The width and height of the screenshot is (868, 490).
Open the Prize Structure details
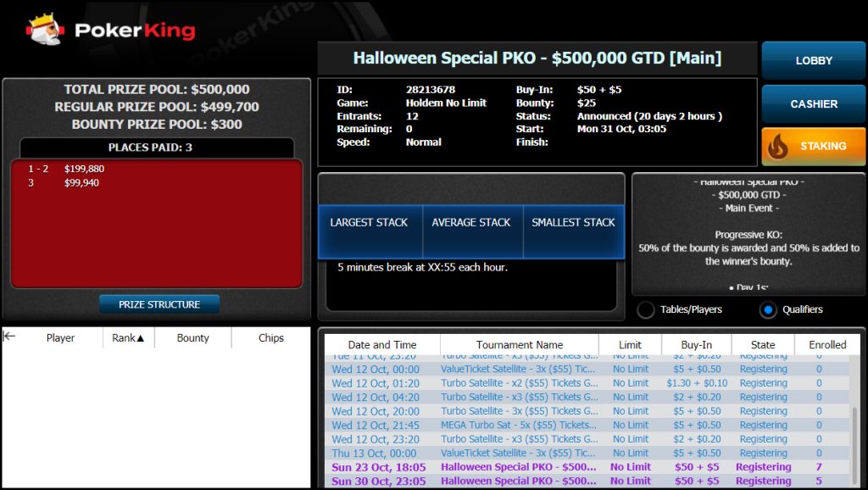pyautogui.click(x=159, y=304)
